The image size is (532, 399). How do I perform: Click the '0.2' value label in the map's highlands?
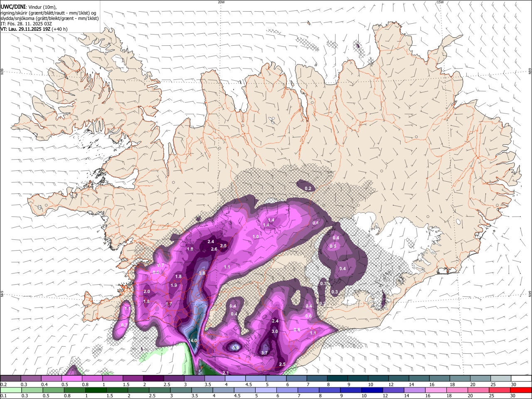(x=308, y=188)
